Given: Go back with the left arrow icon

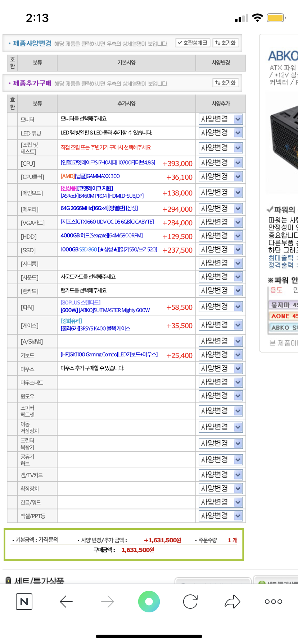Looking at the screenshot, I should coord(66,602).
